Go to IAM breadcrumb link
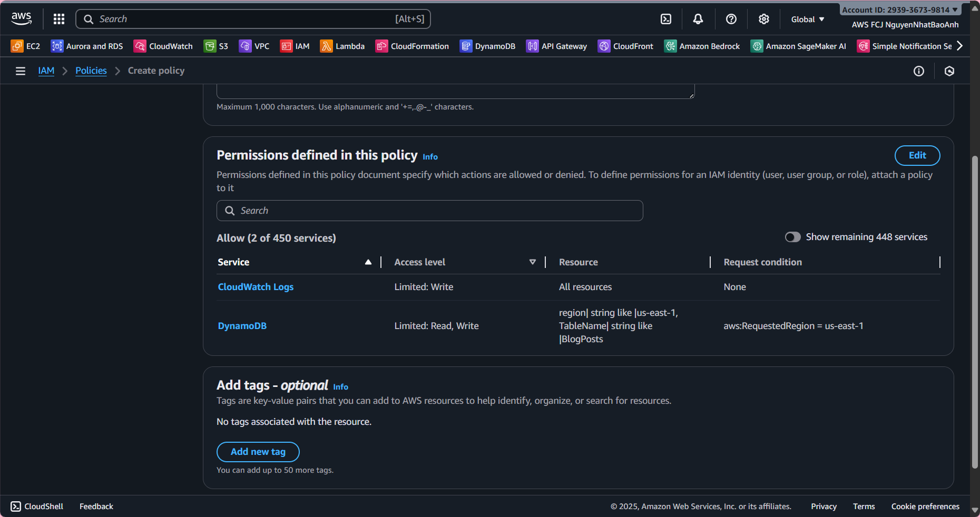The height and width of the screenshot is (517, 980). coord(46,71)
